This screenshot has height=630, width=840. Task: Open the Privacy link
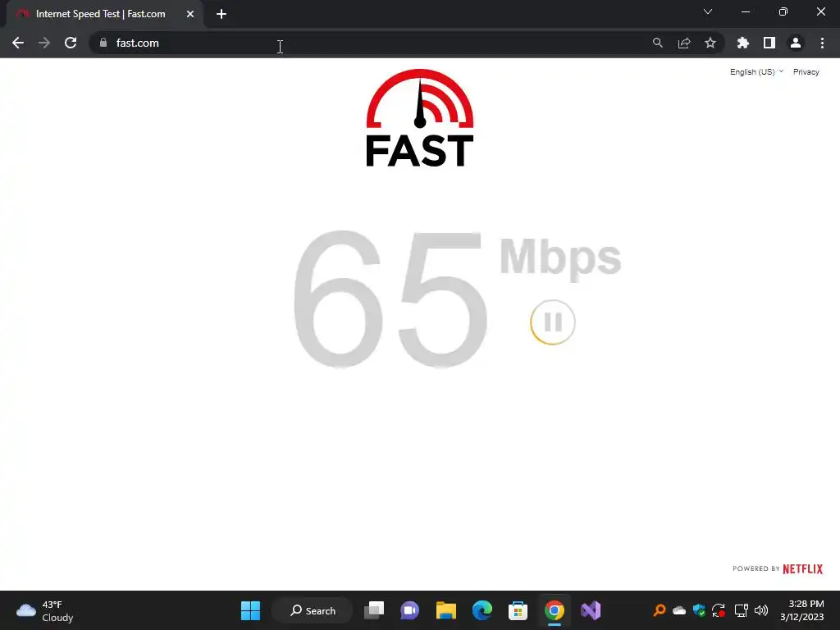[806, 72]
